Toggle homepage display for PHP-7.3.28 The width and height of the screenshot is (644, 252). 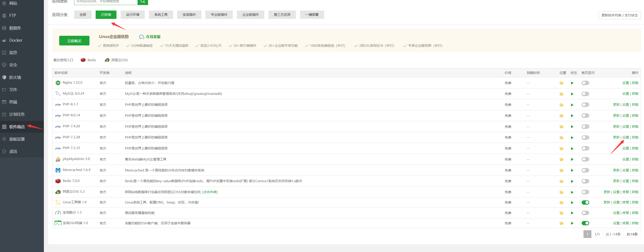point(585,138)
